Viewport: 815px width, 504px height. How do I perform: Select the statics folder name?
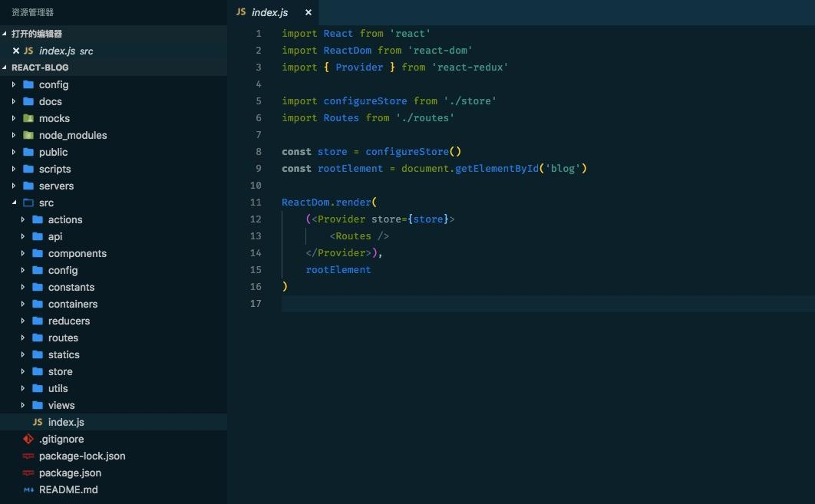(x=64, y=355)
